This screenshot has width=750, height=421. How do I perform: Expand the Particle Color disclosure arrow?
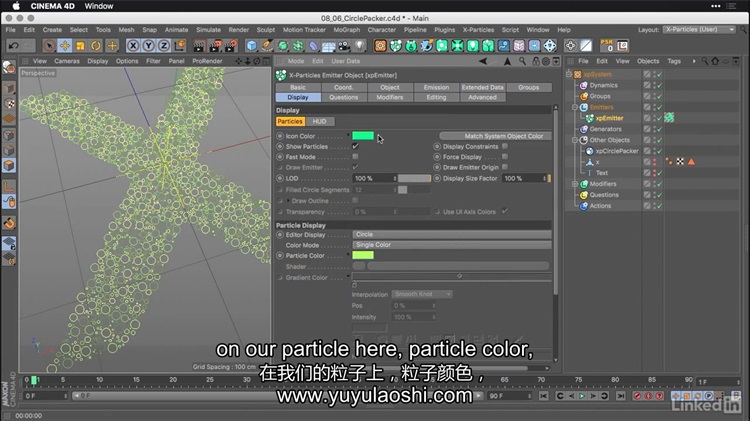pos(348,255)
